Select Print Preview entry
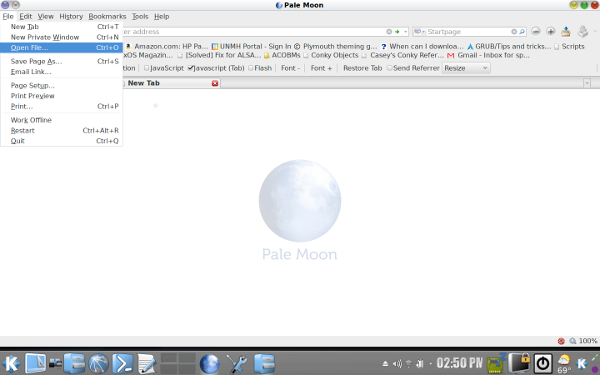This screenshot has width=600, height=375. [61, 96]
